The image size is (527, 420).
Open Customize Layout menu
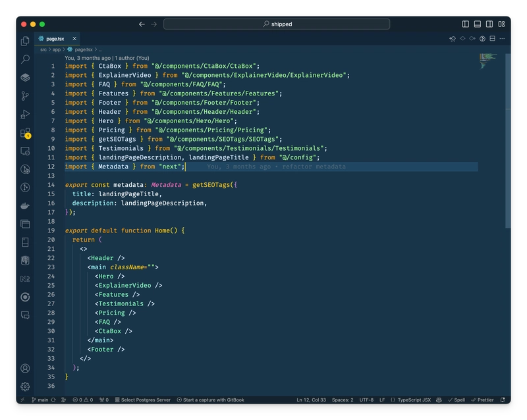[501, 24]
